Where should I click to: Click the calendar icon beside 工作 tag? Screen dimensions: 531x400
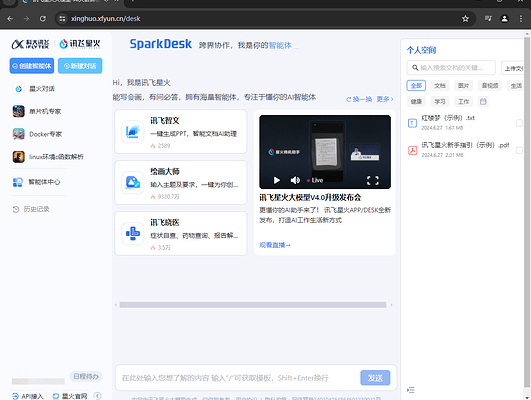[x=483, y=101]
